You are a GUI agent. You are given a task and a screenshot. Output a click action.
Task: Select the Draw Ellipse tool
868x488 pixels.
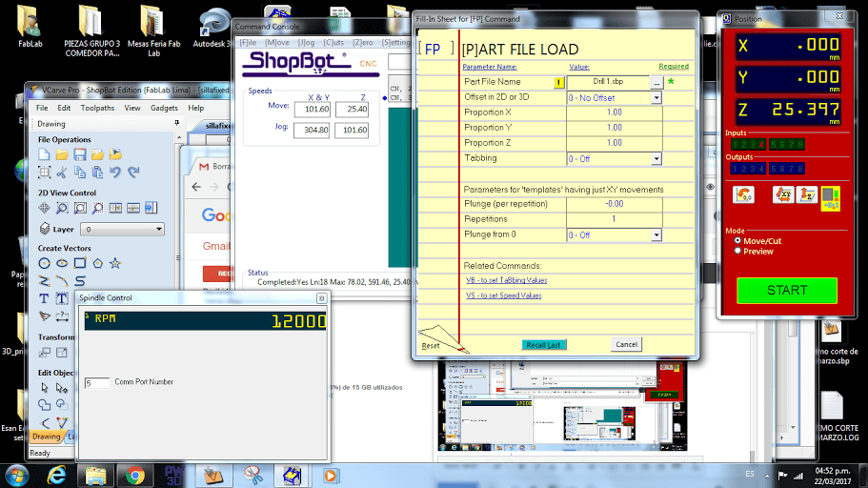(x=62, y=263)
